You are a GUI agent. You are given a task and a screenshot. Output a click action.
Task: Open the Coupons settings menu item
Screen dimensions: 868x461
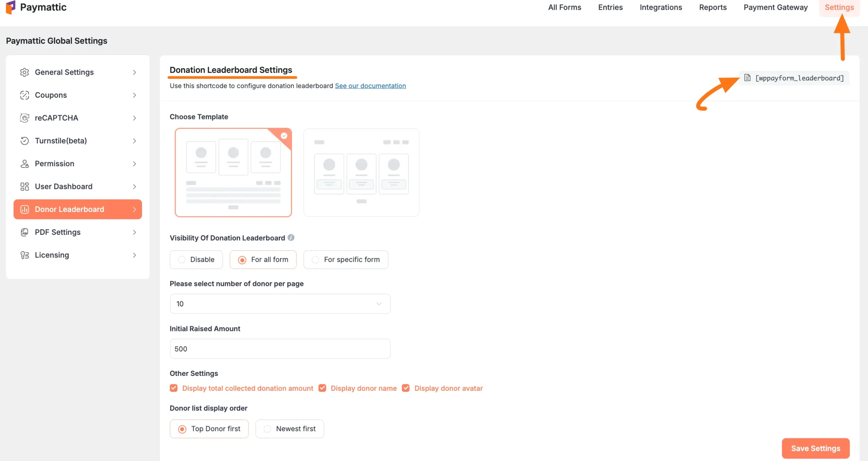78,95
